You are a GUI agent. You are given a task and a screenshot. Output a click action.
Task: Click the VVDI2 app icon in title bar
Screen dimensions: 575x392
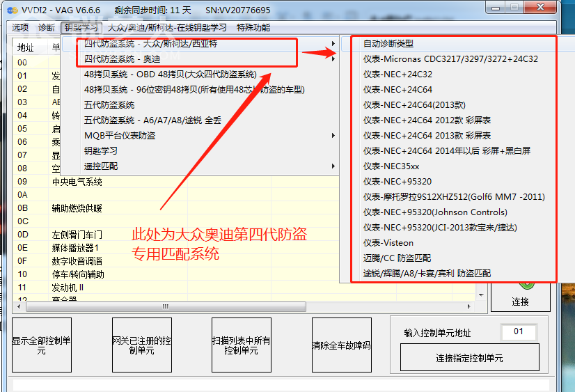click(x=12, y=10)
